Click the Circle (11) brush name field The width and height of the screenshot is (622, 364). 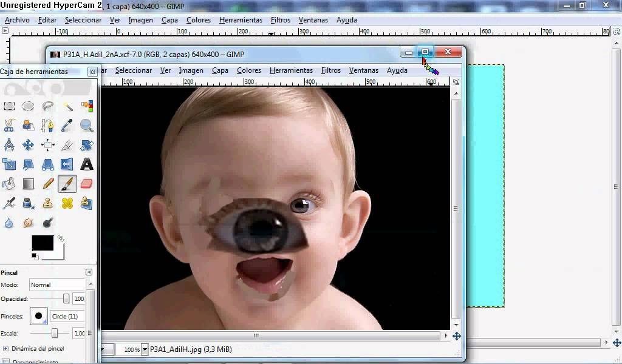tap(68, 317)
